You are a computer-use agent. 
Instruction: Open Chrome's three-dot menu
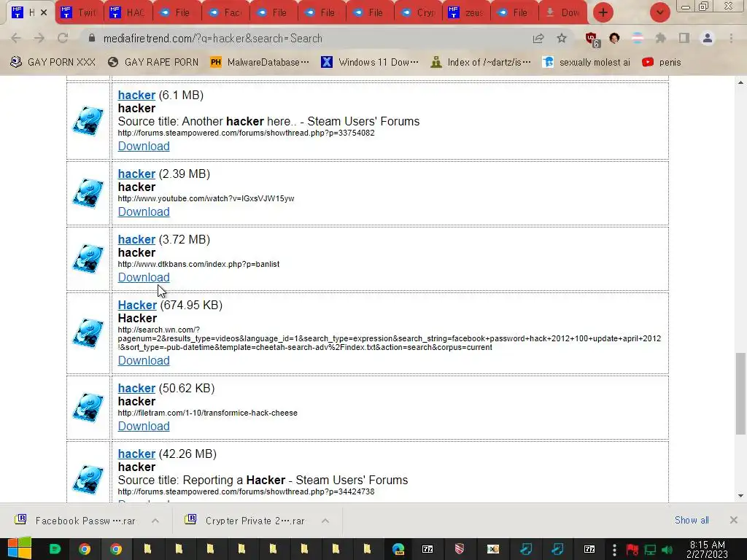coord(731,38)
